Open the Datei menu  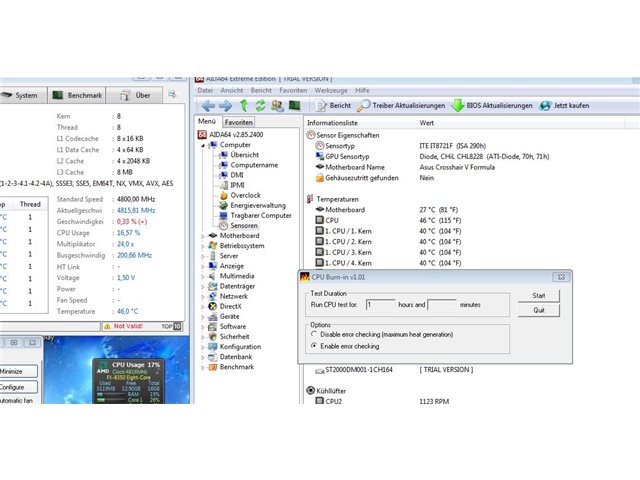click(205, 91)
